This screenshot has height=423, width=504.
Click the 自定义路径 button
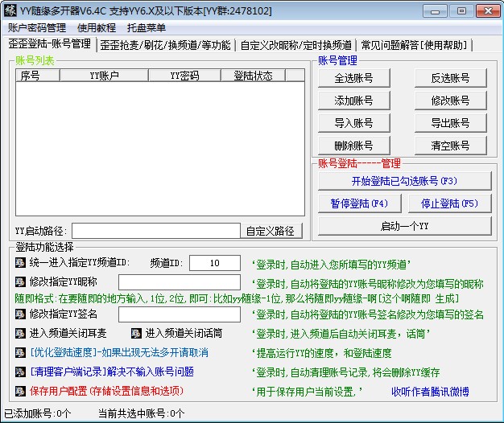pyautogui.click(x=271, y=231)
